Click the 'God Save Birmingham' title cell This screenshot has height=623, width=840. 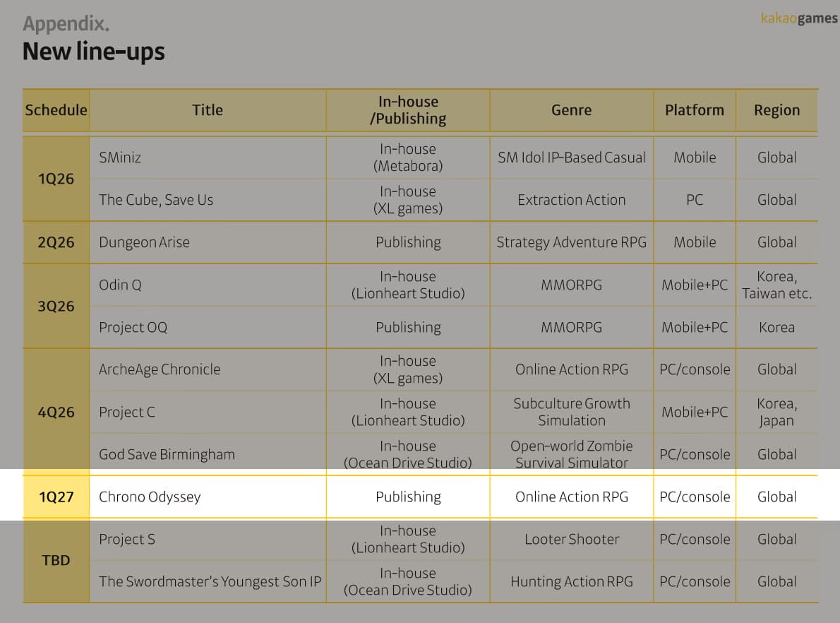click(208, 454)
